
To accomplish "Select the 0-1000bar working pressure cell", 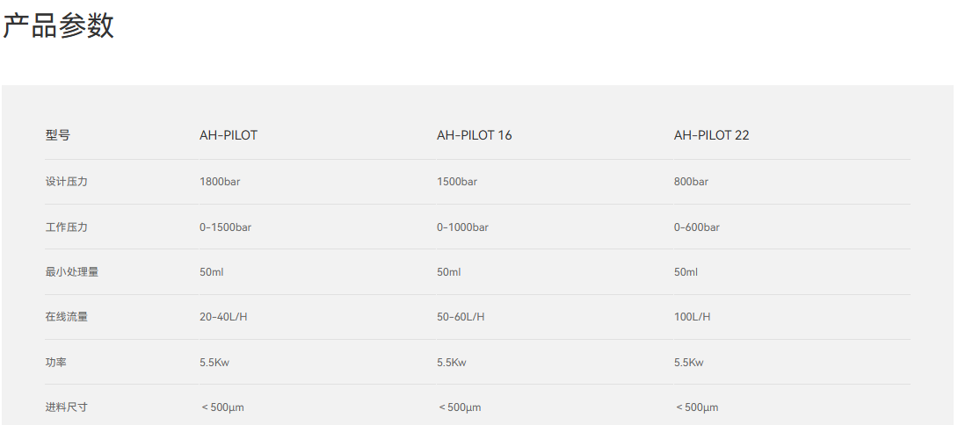I will 462,227.
